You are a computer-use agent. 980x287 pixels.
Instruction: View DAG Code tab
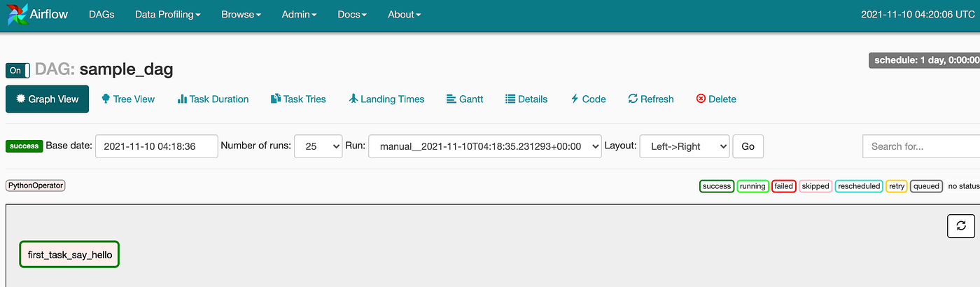click(x=588, y=99)
